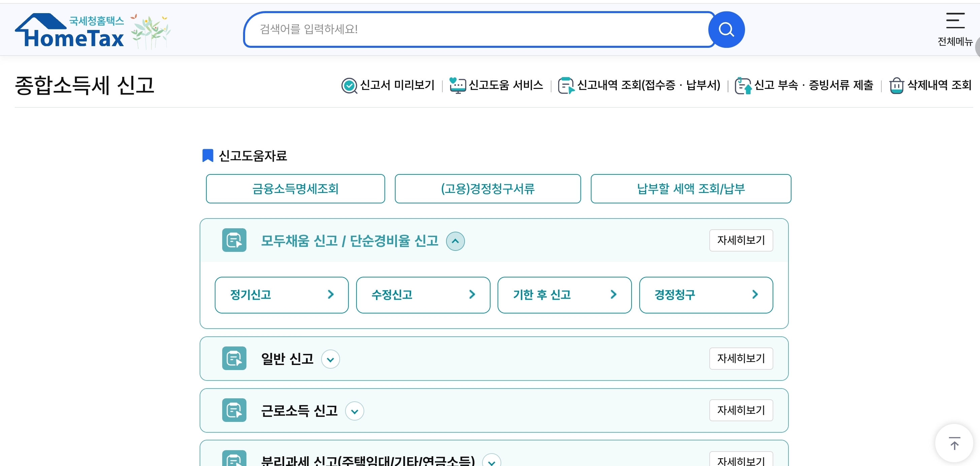Open the 전체메뉴 hamburger menu icon
Image resolution: width=980 pixels, height=466 pixels.
955,21
